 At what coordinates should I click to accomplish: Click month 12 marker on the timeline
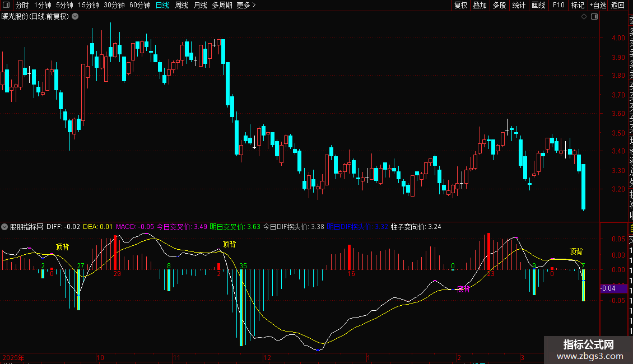[x=267, y=357]
